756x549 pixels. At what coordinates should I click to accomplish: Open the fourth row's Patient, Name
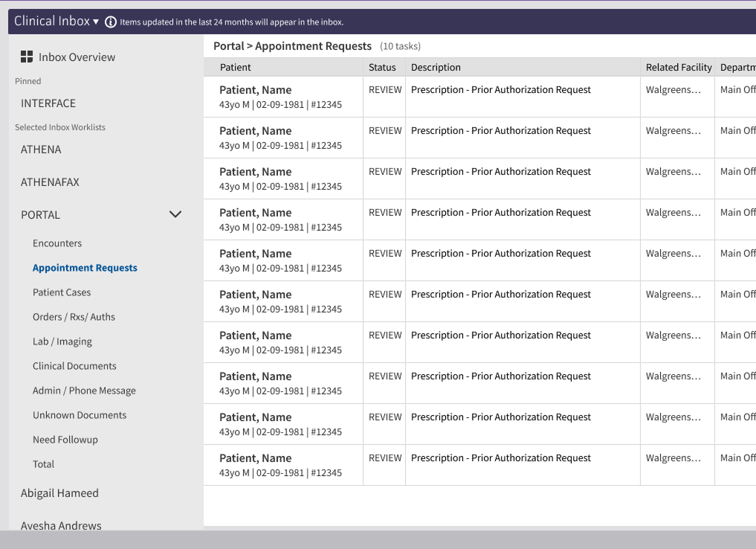[x=256, y=213]
